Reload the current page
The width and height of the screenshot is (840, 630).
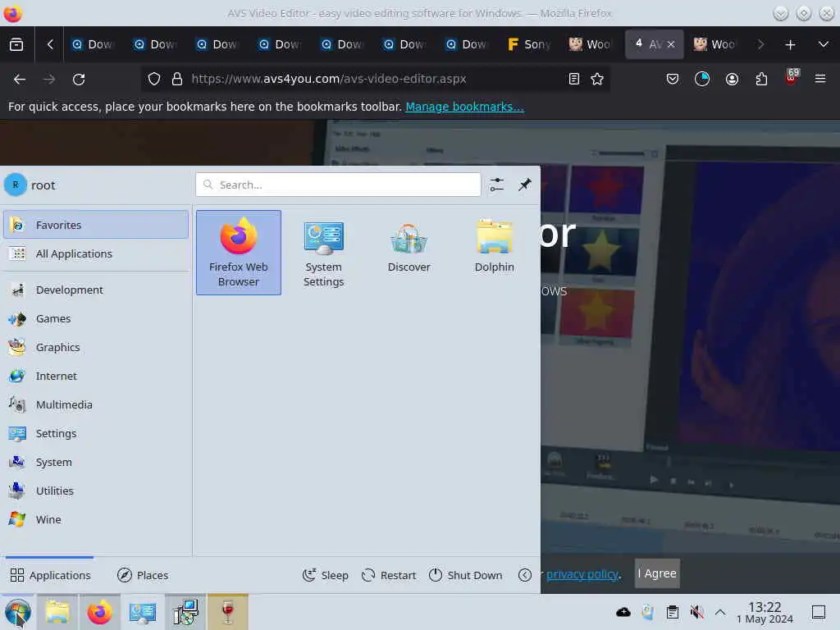click(x=79, y=80)
